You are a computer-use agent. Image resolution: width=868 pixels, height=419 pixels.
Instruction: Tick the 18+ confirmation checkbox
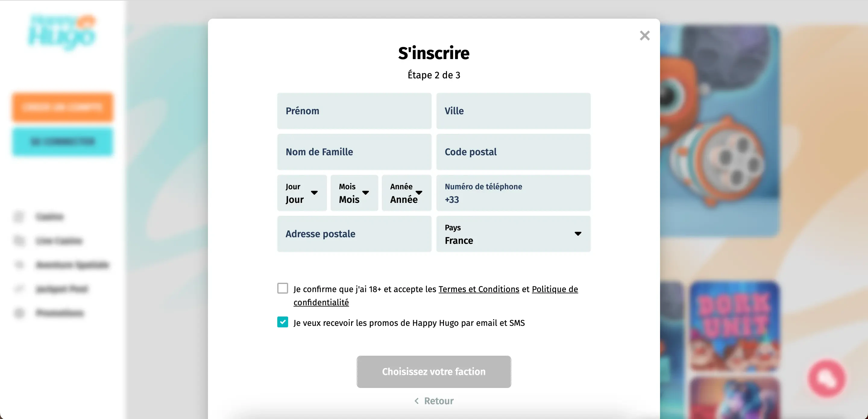282,288
